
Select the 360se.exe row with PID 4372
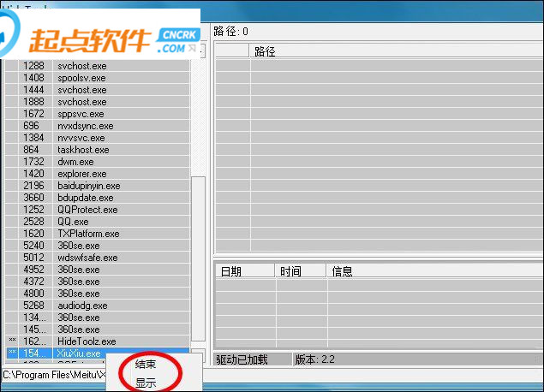98,282
